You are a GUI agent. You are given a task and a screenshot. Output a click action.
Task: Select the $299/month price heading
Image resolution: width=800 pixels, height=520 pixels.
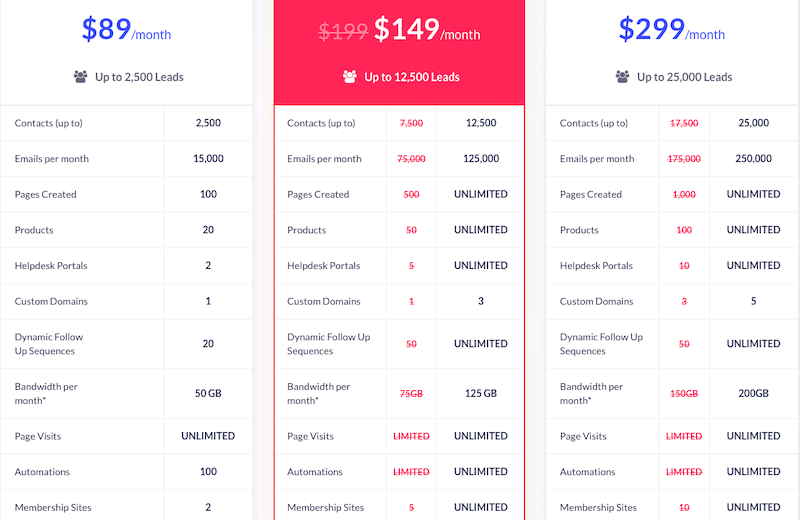671,29
